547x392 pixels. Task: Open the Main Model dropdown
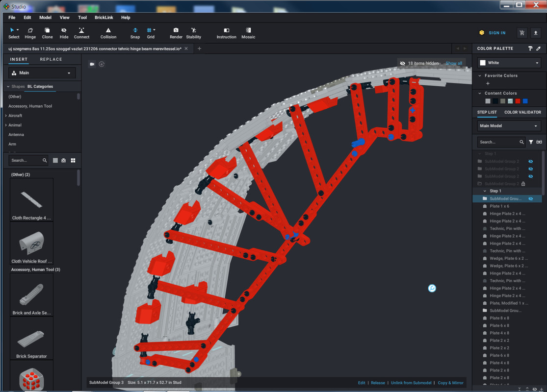point(509,126)
